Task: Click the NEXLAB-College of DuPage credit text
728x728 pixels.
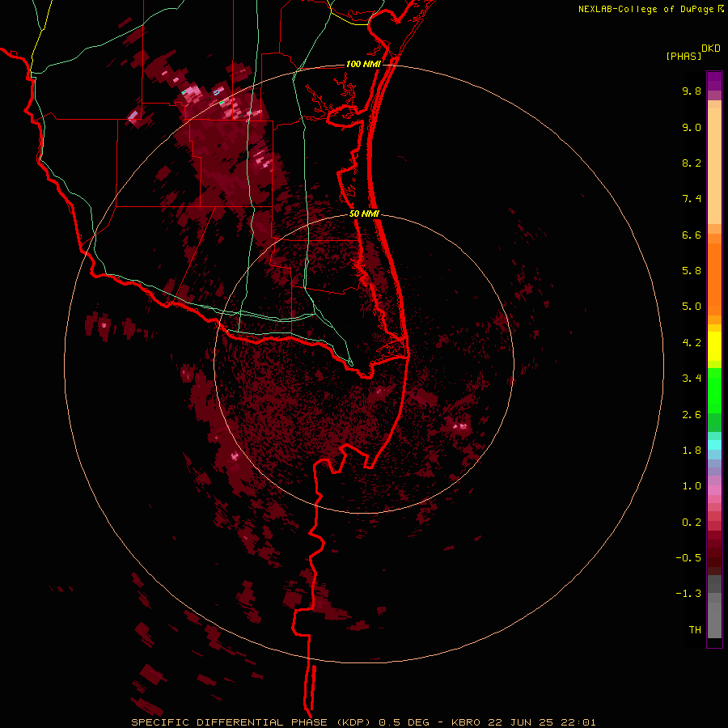Action: click(645, 9)
